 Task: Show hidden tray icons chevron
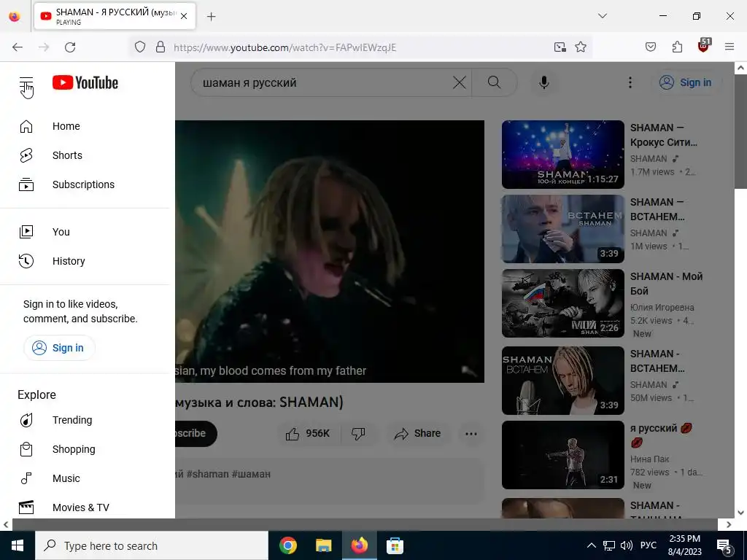pyautogui.click(x=591, y=545)
